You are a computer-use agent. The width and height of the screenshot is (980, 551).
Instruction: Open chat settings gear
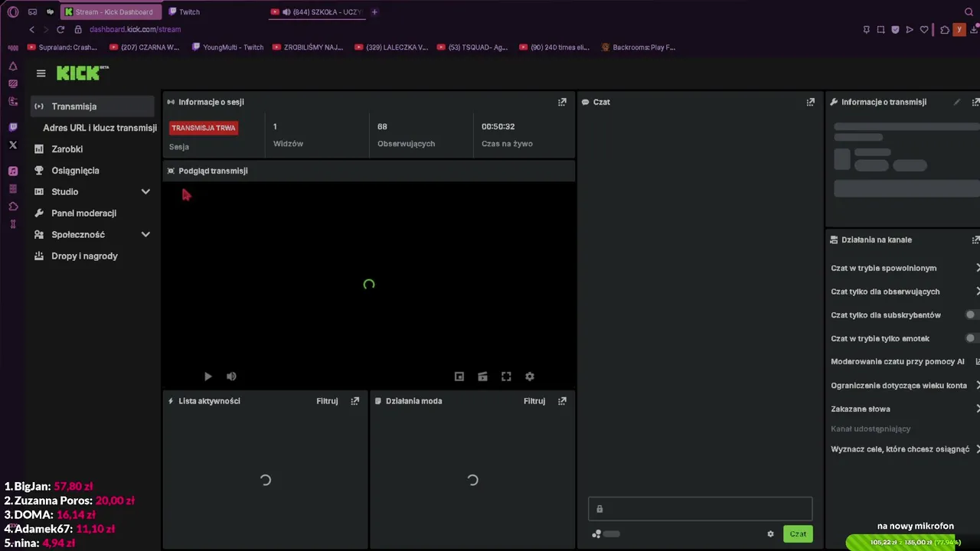tap(770, 534)
